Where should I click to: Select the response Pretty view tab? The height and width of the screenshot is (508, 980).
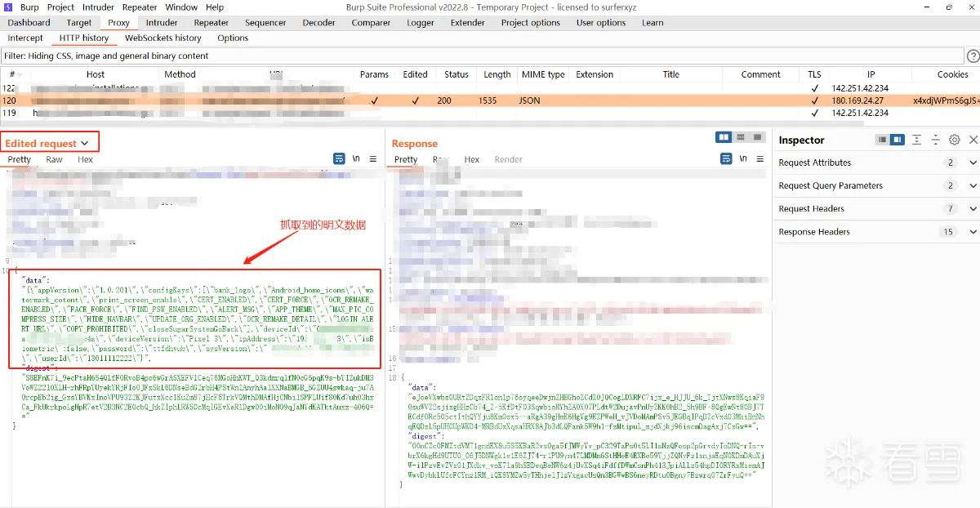click(x=406, y=159)
